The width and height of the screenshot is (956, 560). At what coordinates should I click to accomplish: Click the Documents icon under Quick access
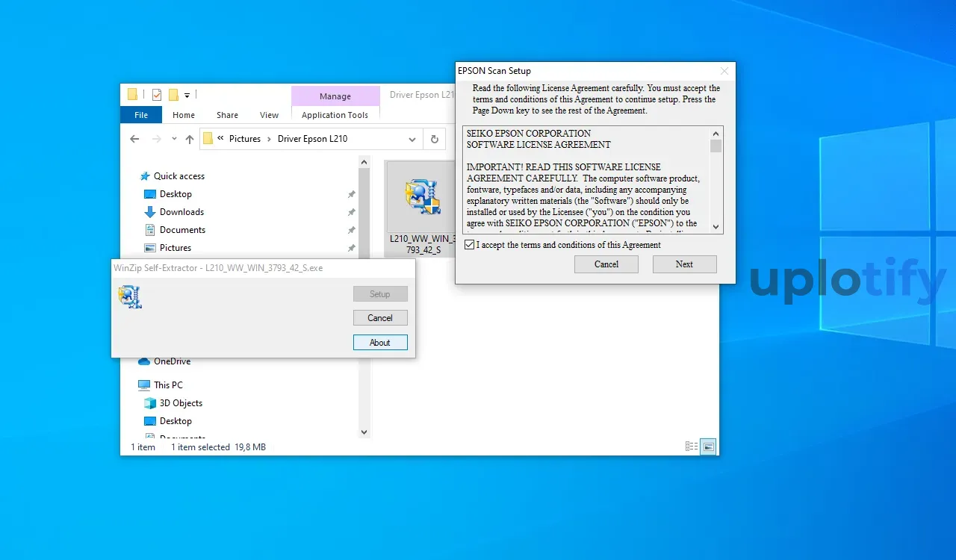(149, 230)
